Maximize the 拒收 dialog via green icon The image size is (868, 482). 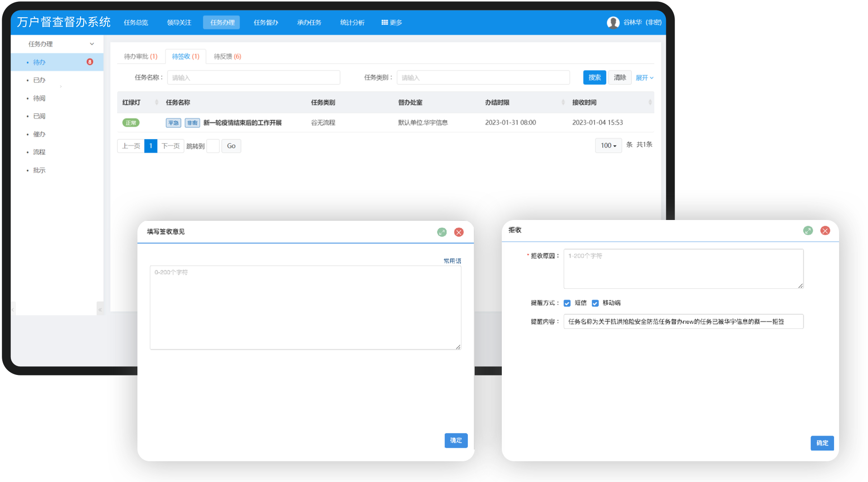[x=808, y=231]
